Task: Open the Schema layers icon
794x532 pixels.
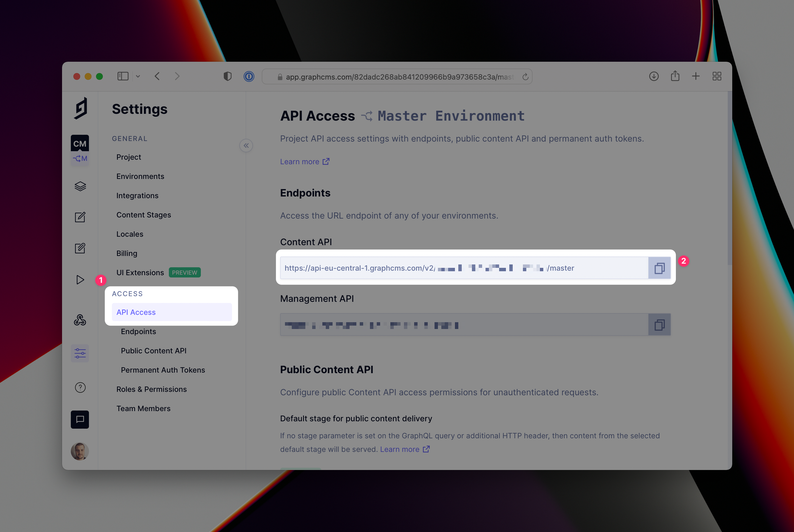Action: [80, 186]
